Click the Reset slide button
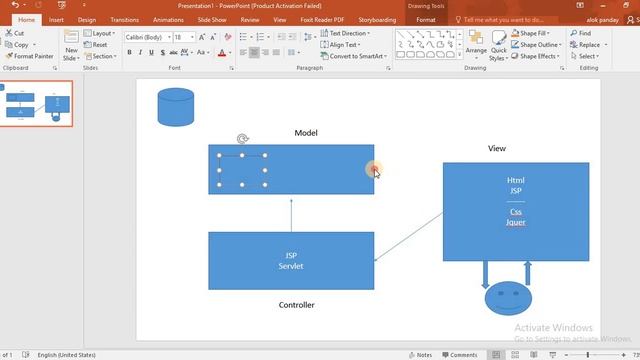Screen dimensions: 640x360 (96, 44)
